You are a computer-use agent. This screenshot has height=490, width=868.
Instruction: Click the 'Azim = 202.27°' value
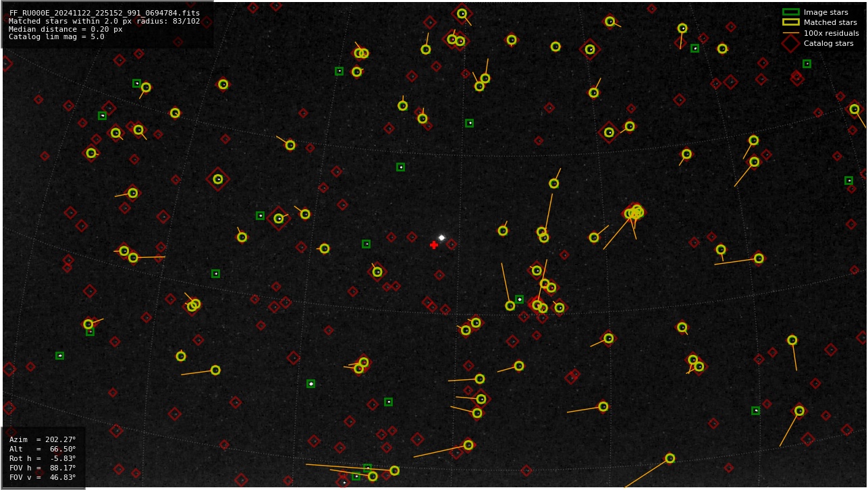coord(43,439)
